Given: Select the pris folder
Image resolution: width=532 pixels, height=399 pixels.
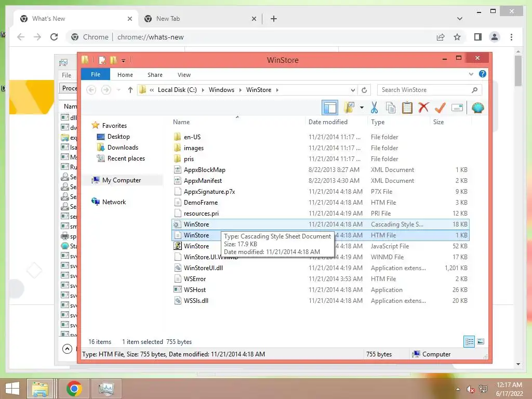Looking at the screenshot, I should coord(320,159).
